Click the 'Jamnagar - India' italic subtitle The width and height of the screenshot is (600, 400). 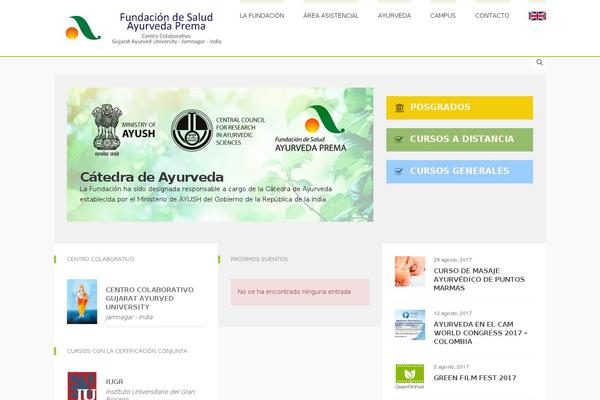click(129, 317)
